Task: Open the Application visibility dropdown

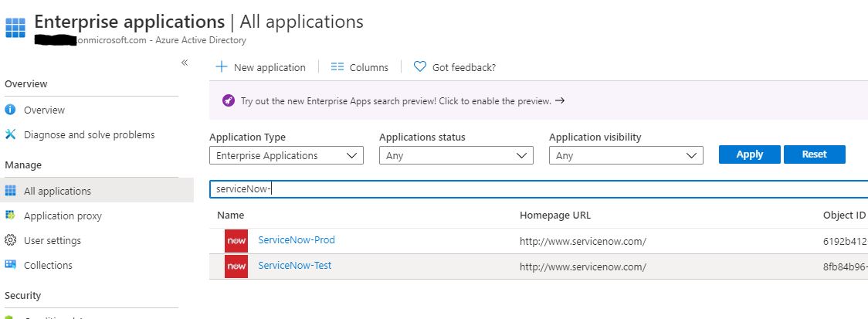Action: (626, 155)
